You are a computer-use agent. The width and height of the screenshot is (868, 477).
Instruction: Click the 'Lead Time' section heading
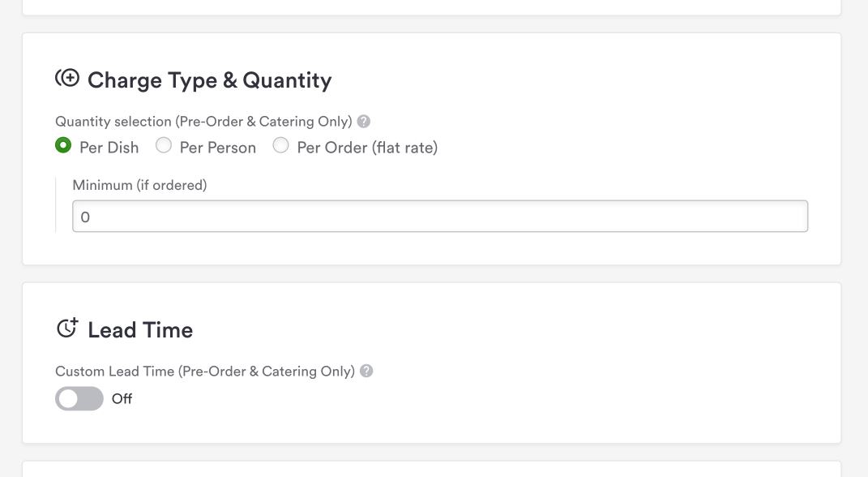coord(140,330)
